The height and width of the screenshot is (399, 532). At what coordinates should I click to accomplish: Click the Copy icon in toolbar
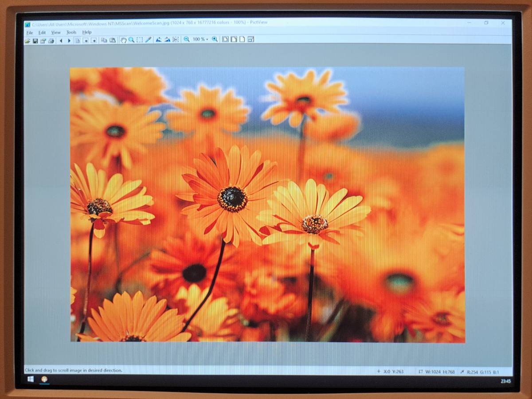pos(104,40)
